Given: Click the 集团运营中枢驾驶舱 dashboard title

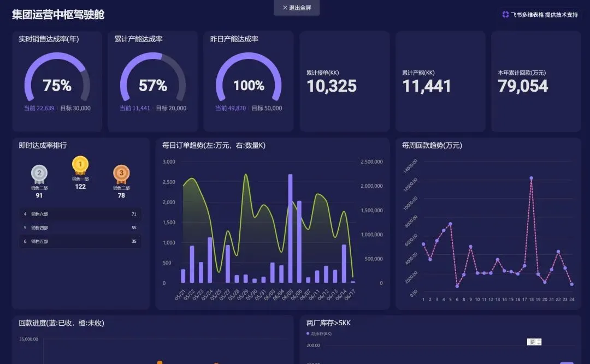Looking at the screenshot, I should [x=58, y=15].
